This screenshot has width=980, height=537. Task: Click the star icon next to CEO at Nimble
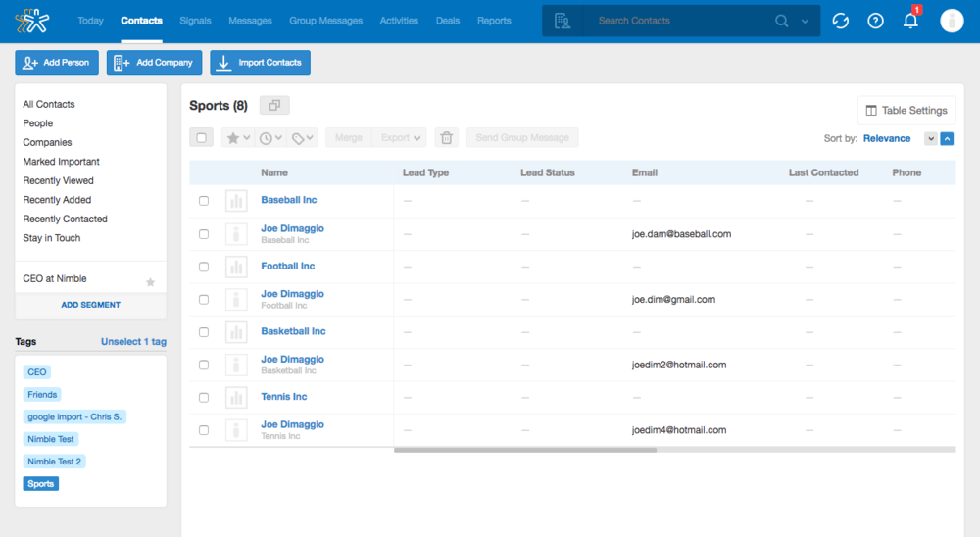pyautogui.click(x=150, y=282)
